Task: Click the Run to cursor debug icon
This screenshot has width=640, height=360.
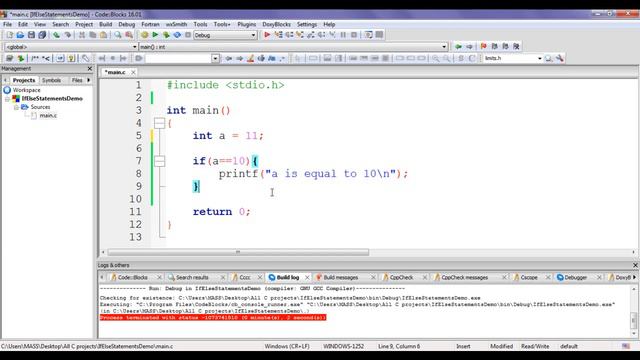Action: coord(278,35)
